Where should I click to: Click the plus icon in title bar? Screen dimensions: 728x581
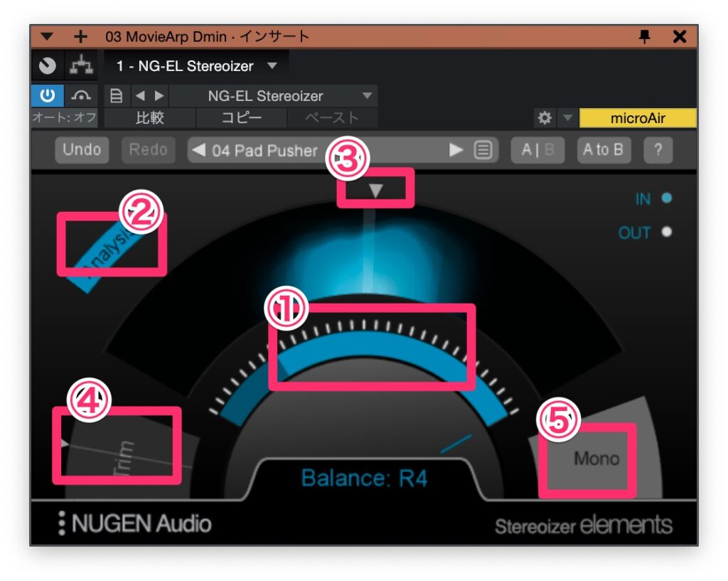click(80, 37)
